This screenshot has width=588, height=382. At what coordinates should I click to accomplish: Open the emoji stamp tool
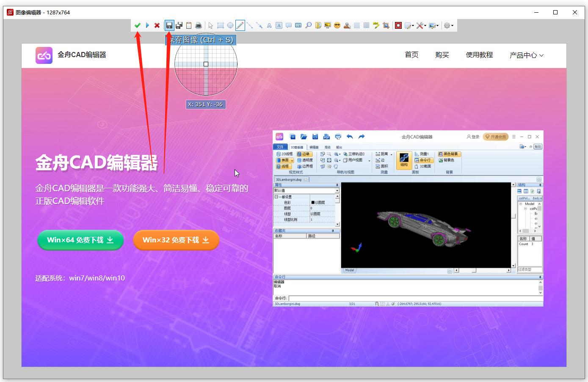(337, 25)
